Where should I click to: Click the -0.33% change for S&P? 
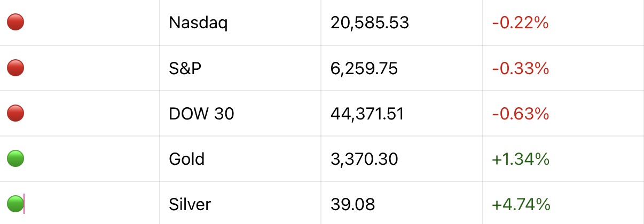pos(521,68)
